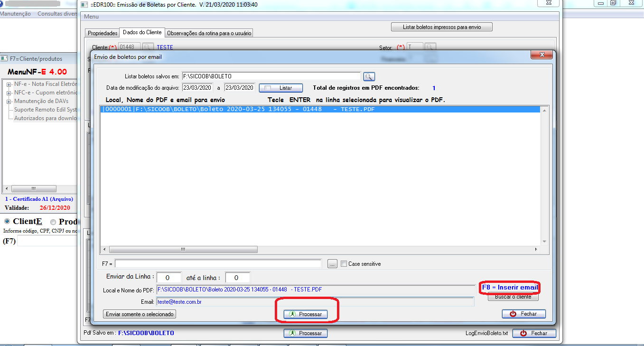This screenshot has height=346, width=644.
Task: Switch to the Propriedades tab
Action: click(102, 33)
